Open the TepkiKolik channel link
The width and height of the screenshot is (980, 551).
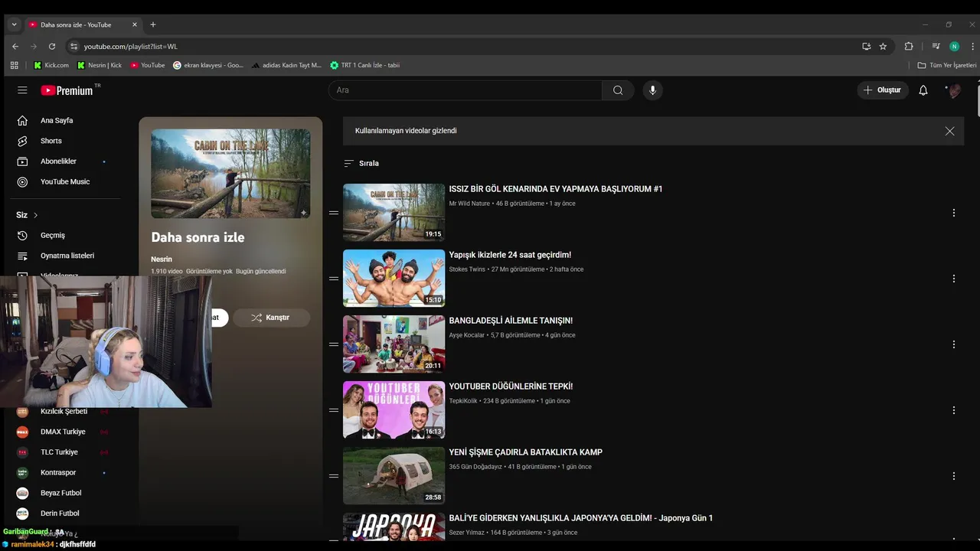pyautogui.click(x=464, y=401)
